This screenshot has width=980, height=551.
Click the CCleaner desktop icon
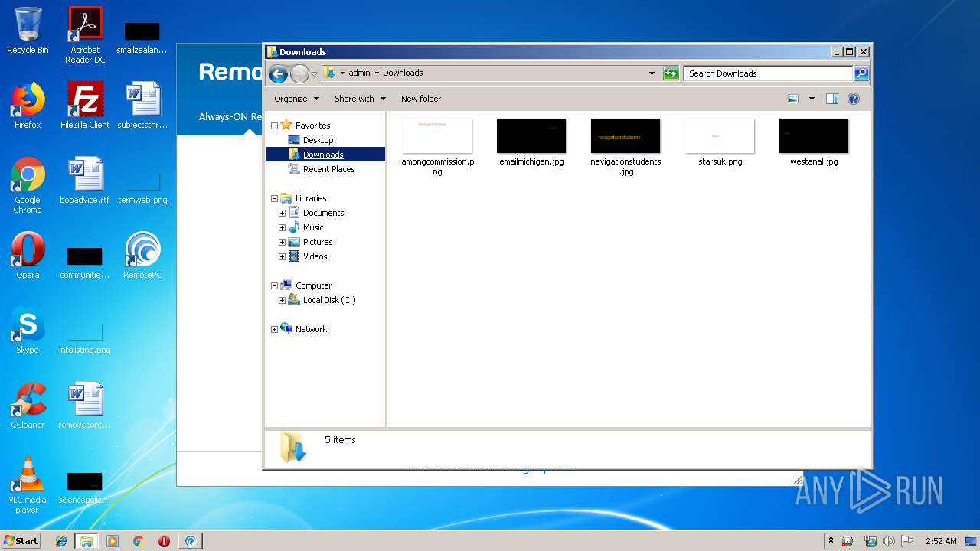point(28,406)
